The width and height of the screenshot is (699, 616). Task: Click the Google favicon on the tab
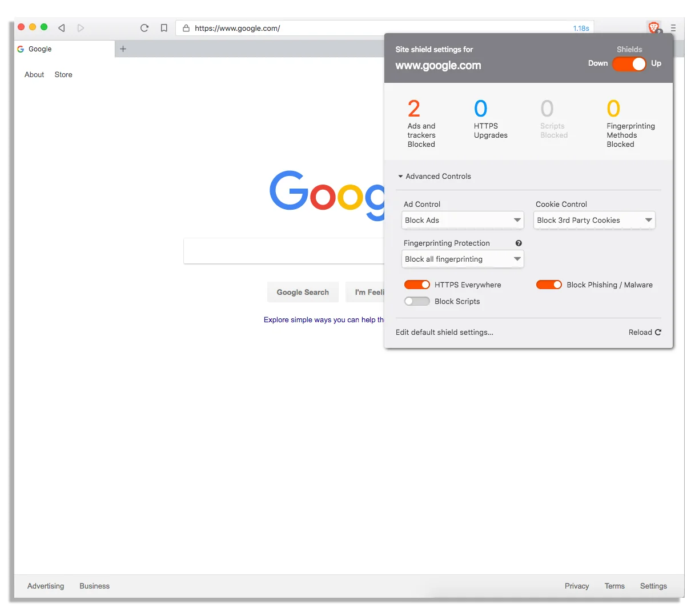(21, 49)
